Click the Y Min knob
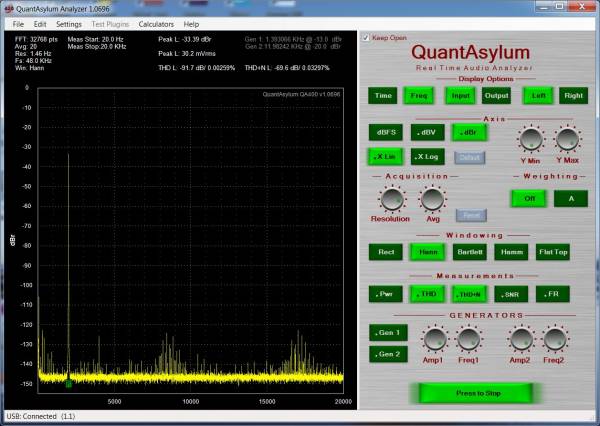This screenshot has width=600, height=426. (531, 139)
